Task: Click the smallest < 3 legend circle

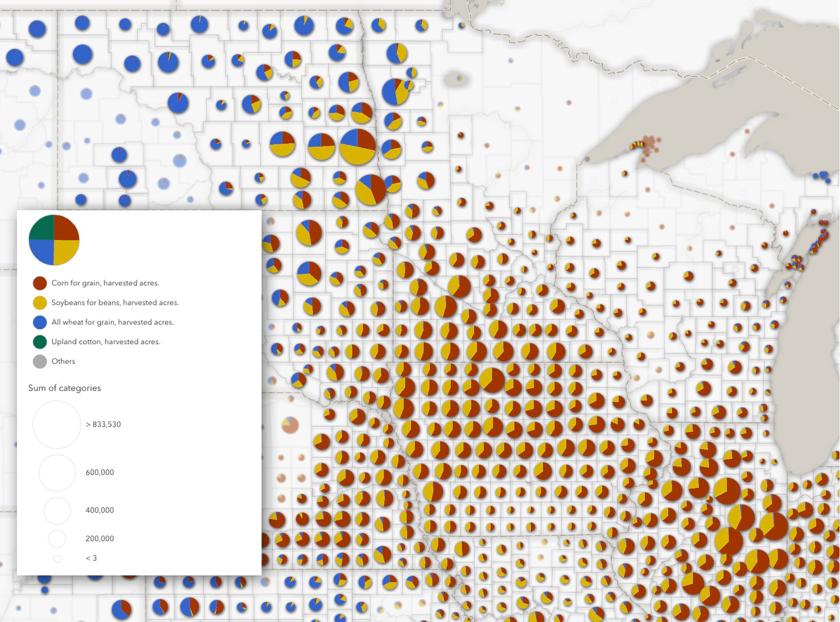Action: pyautogui.click(x=56, y=558)
